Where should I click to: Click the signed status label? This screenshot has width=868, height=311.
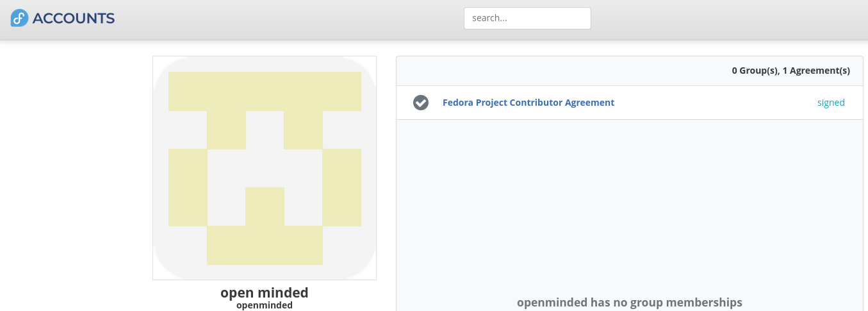point(831,103)
